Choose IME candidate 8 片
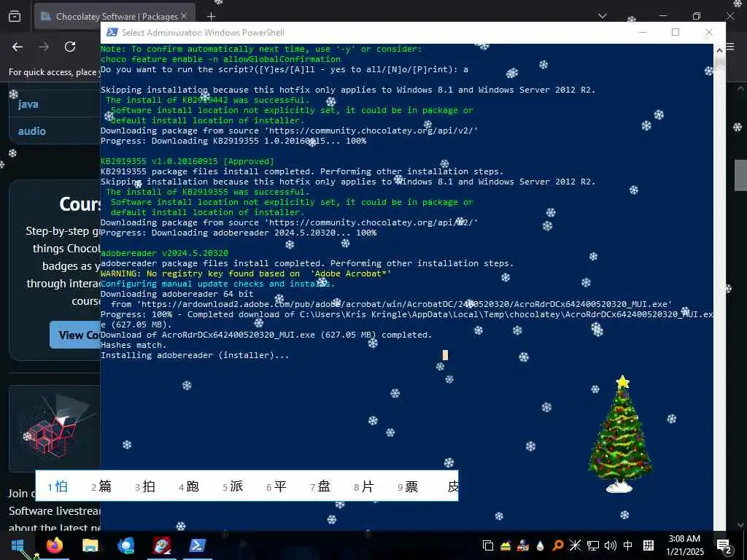Viewport: 747px width, 560px height. tap(364, 486)
